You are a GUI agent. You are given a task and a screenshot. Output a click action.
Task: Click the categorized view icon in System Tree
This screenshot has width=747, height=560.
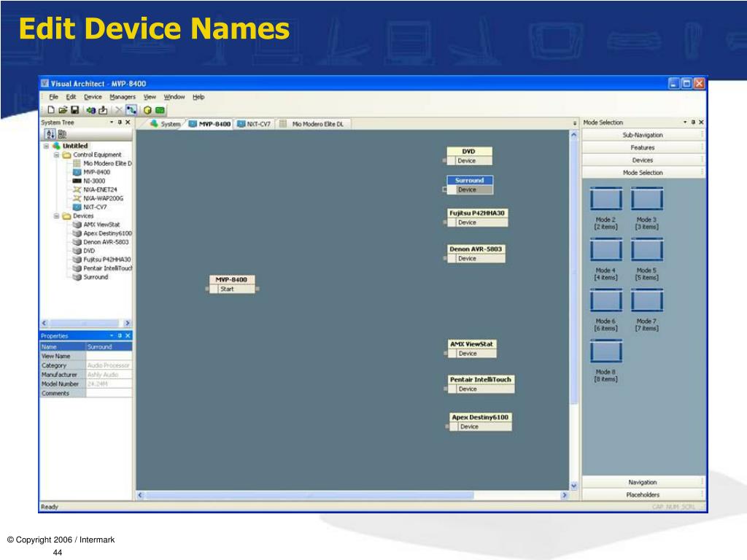pos(62,134)
